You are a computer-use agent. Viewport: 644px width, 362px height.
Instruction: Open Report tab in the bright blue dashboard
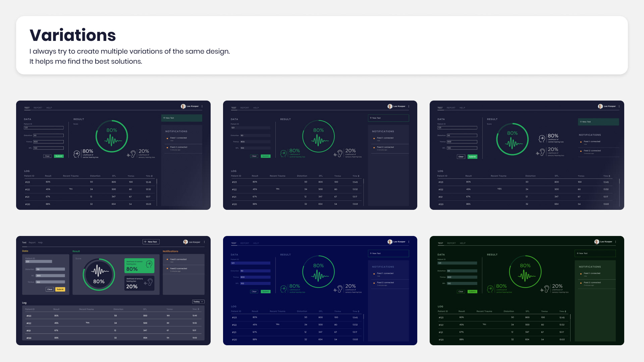click(x=245, y=243)
